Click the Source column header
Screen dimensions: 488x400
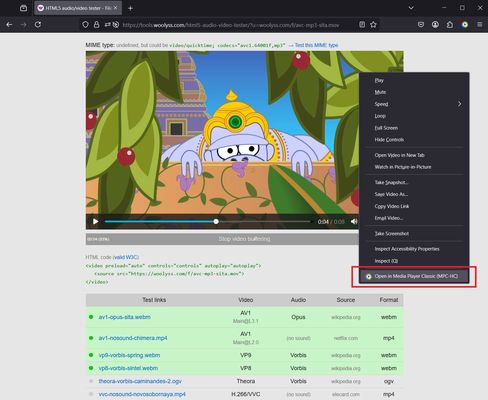click(346, 300)
